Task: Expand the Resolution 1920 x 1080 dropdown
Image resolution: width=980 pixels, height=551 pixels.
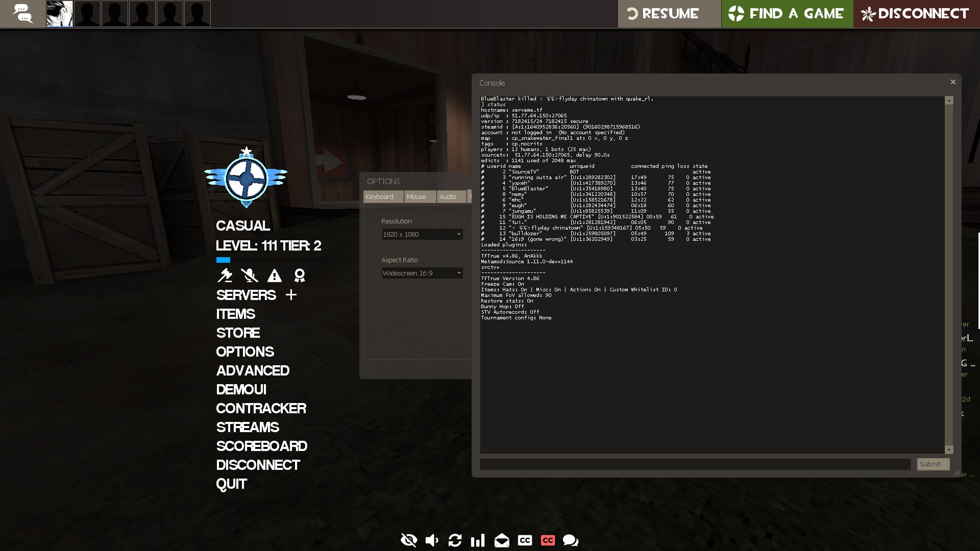Action: pyautogui.click(x=422, y=234)
